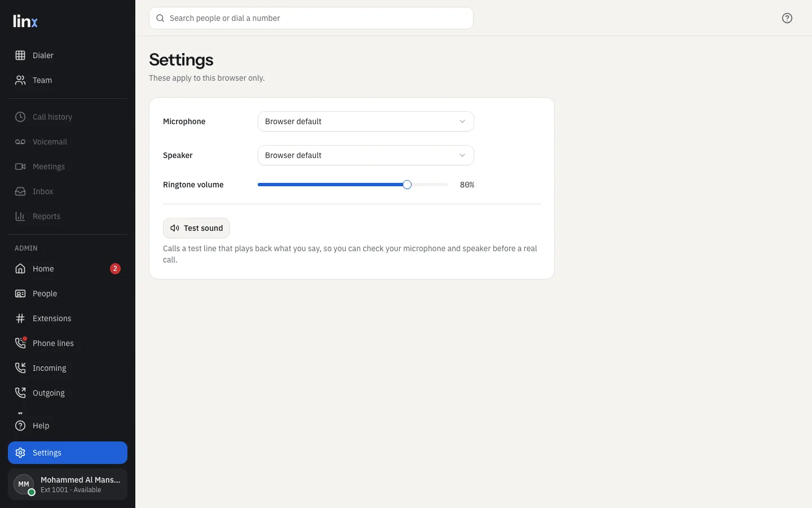The width and height of the screenshot is (812, 508).
Task: Click the Microphone label text
Action: [184, 121]
